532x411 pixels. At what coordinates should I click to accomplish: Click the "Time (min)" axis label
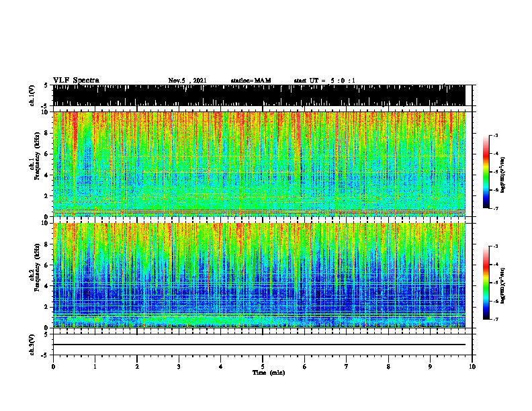[x=269, y=373]
